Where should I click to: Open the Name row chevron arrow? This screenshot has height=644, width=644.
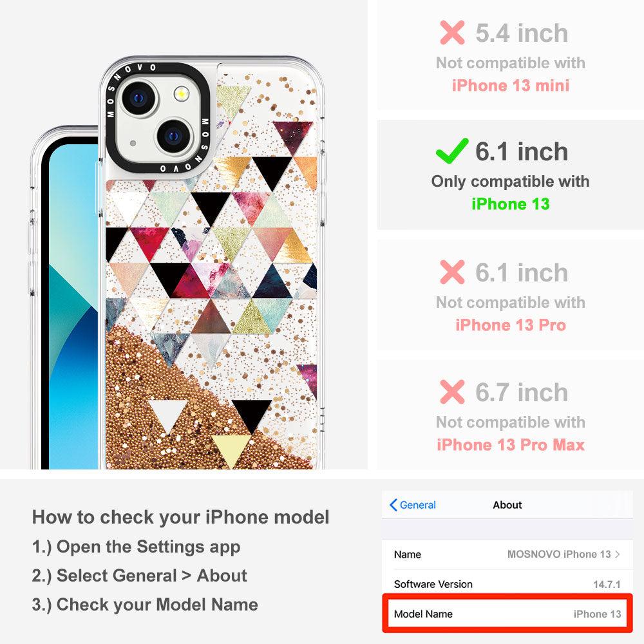618,554
